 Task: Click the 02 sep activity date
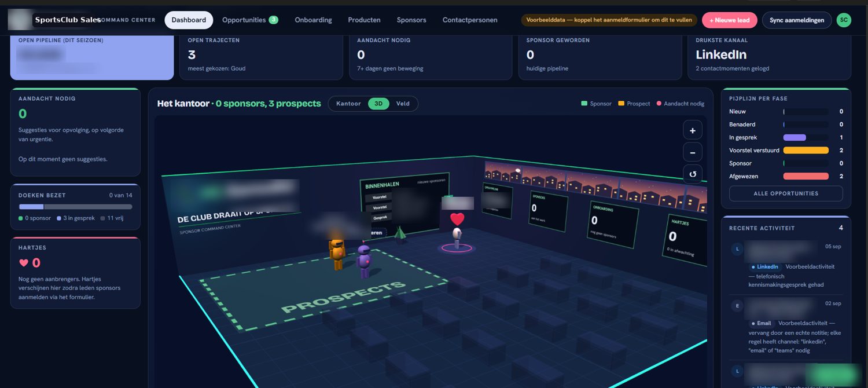click(x=833, y=303)
